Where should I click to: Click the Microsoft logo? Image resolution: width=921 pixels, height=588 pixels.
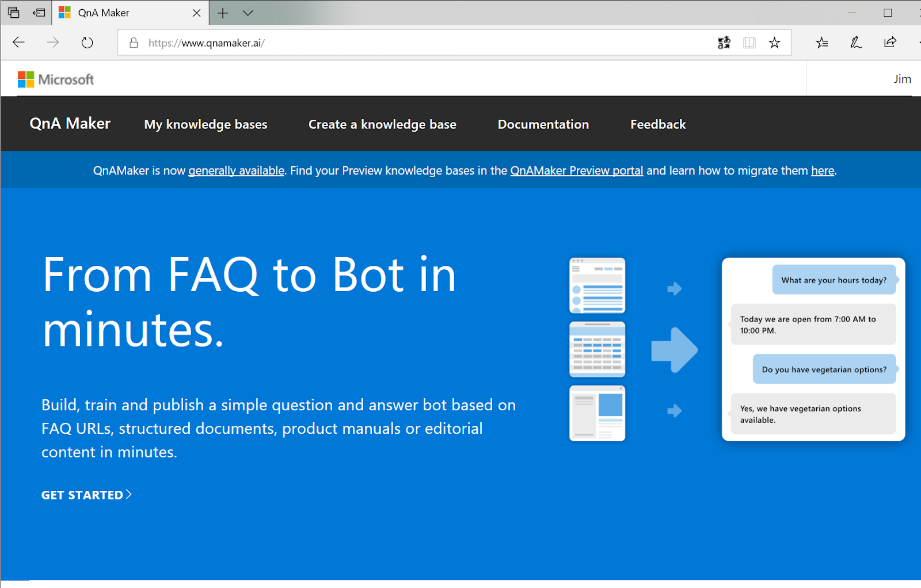(x=56, y=79)
